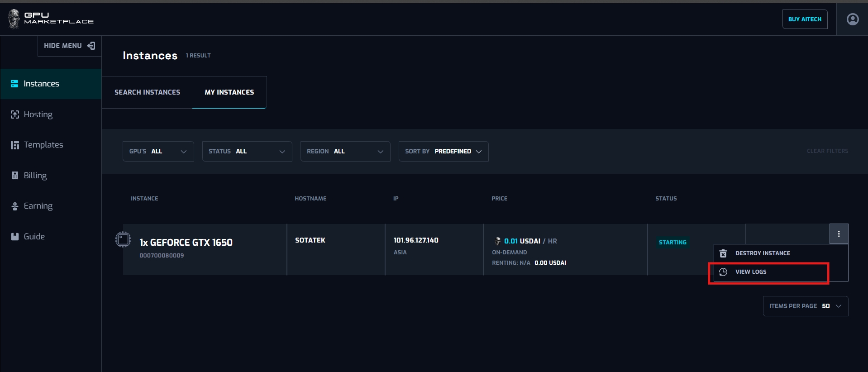Click the three-dot instance options icon
The width and height of the screenshot is (868, 372).
(x=839, y=234)
